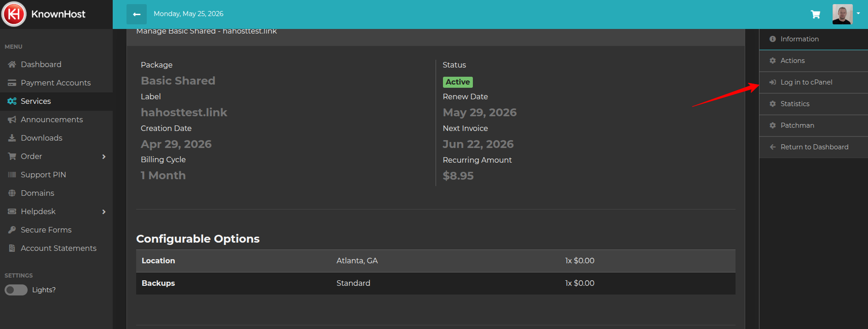868x329 pixels.
Task: Click the 1x $0.00 price in Location row
Action: coord(580,261)
